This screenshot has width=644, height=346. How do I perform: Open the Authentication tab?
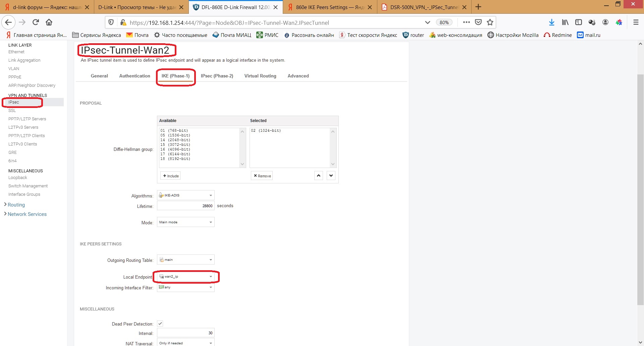[x=135, y=76]
